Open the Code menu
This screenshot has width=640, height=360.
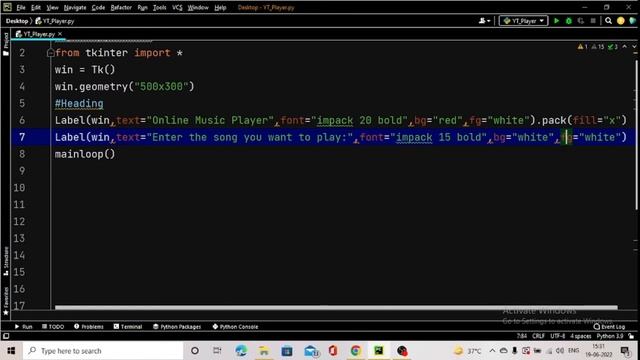click(98, 7)
